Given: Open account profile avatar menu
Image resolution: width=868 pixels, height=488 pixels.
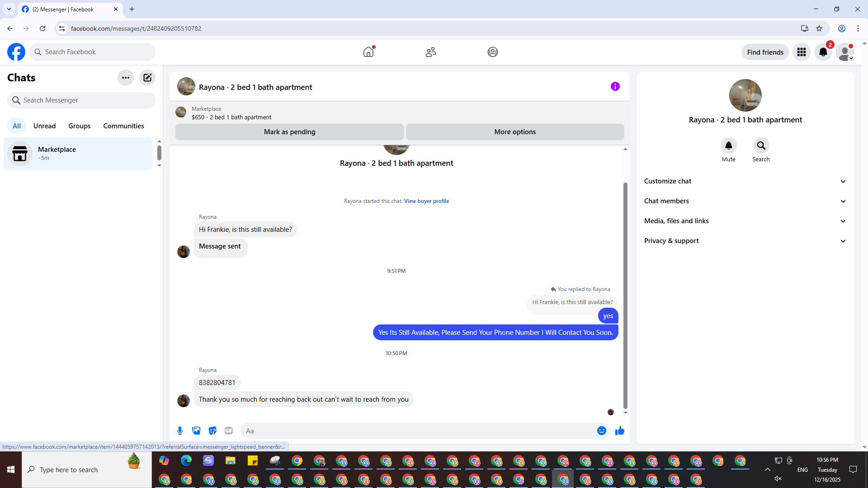Looking at the screenshot, I should point(845,52).
